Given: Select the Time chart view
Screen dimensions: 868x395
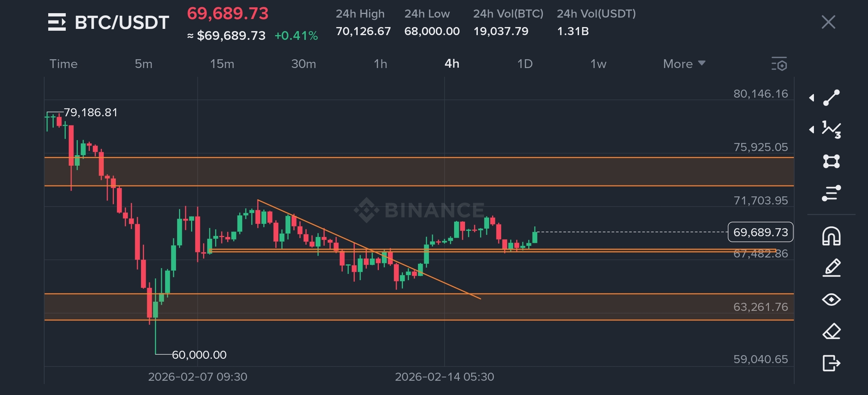Looking at the screenshot, I should [x=64, y=64].
